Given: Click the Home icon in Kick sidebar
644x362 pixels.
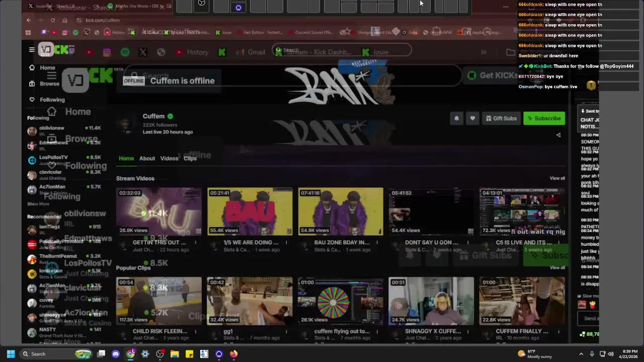Looking at the screenshot, I should coord(32,67).
